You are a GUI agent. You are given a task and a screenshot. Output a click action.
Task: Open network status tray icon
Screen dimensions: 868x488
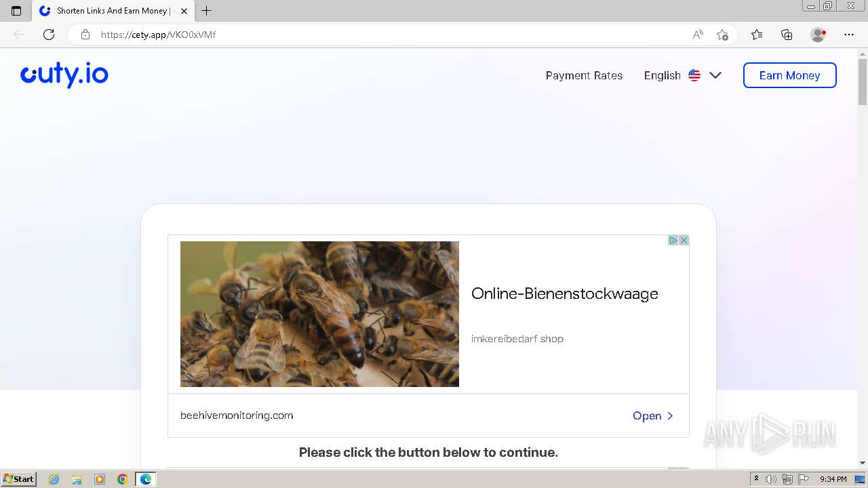787,479
